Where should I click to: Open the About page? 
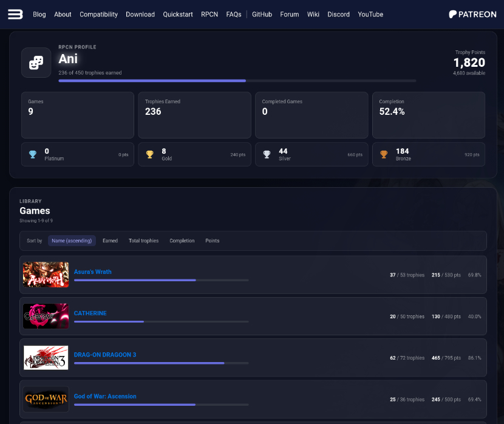click(x=63, y=15)
